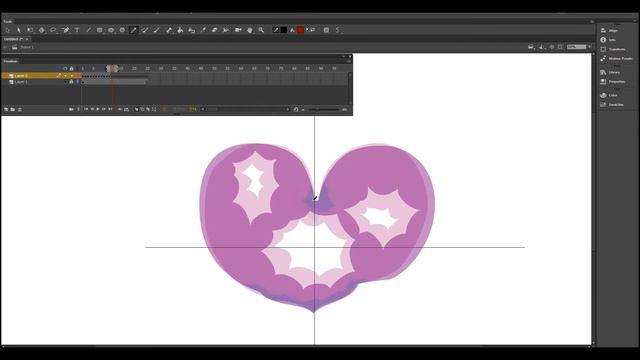Viewport: 640px width, 360px height.
Task: Close the Untitled-2 document tab
Action: [x=27, y=39]
